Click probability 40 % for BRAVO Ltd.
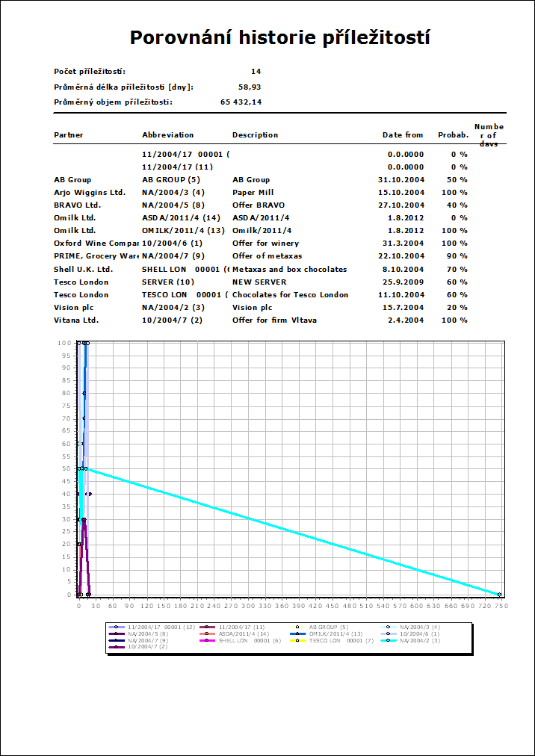This screenshot has width=535, height=756. tap(458, 205)
